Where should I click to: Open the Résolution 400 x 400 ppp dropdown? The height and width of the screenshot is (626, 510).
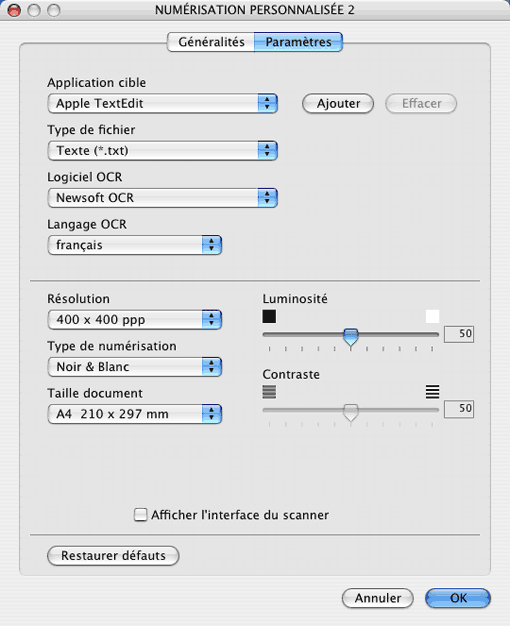[x=135, y=319]
